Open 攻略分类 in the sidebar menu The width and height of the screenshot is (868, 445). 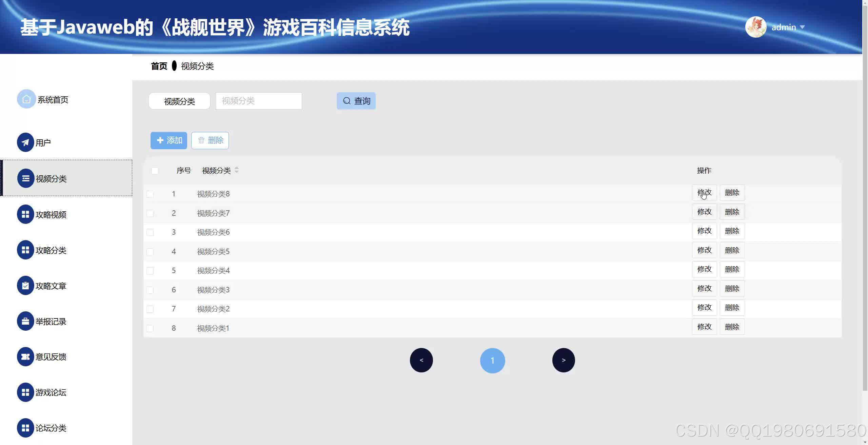click(51, 250)
